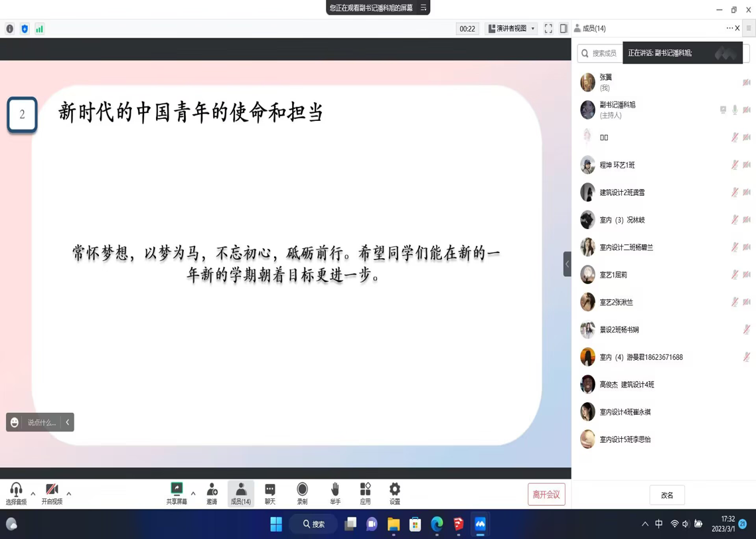The height and width of the screenshot is (539, 756).
Task: Collapse the members sidebar with the edge arrow
Action: click(x=567, y=264)
